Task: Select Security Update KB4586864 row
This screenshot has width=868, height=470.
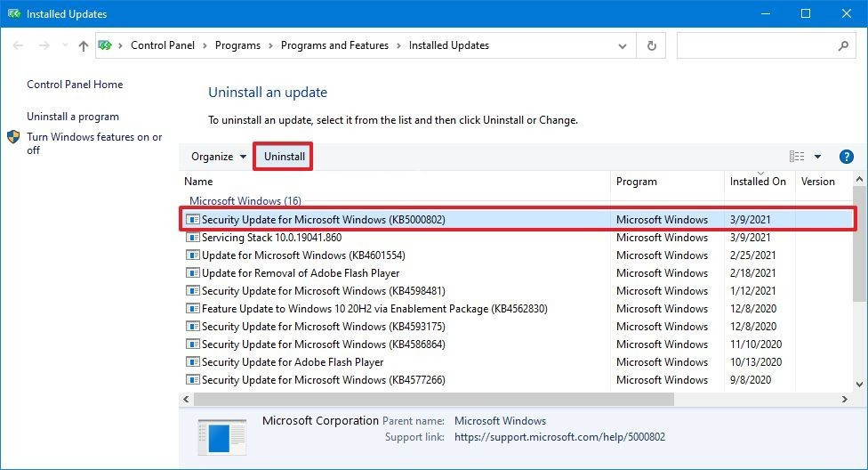Action: click(516, 344)
